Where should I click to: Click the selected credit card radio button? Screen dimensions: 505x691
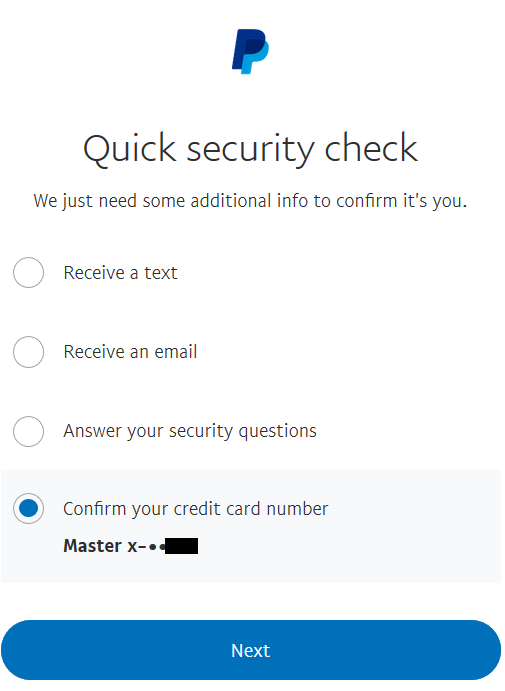pyautogui.click(x=29, y=509)
